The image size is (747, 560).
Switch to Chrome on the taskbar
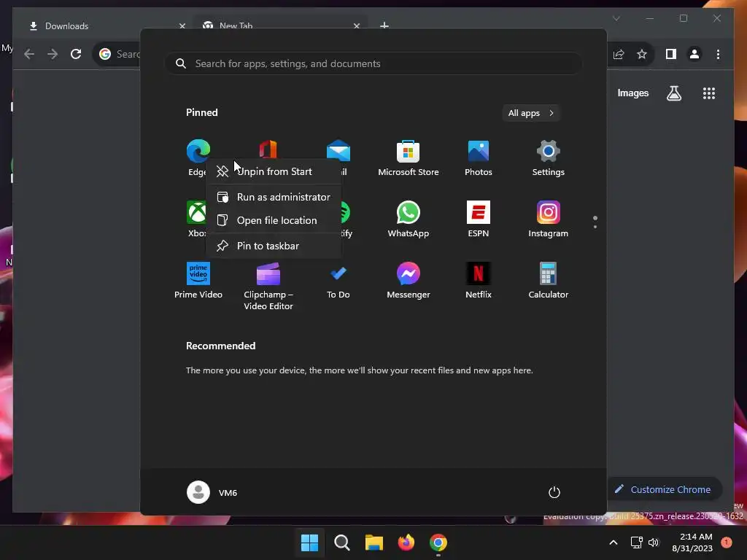tap(438, 542)
